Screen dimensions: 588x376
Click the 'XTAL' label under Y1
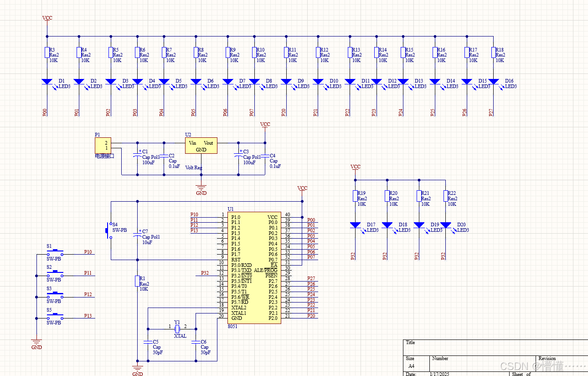pos(180,336)
